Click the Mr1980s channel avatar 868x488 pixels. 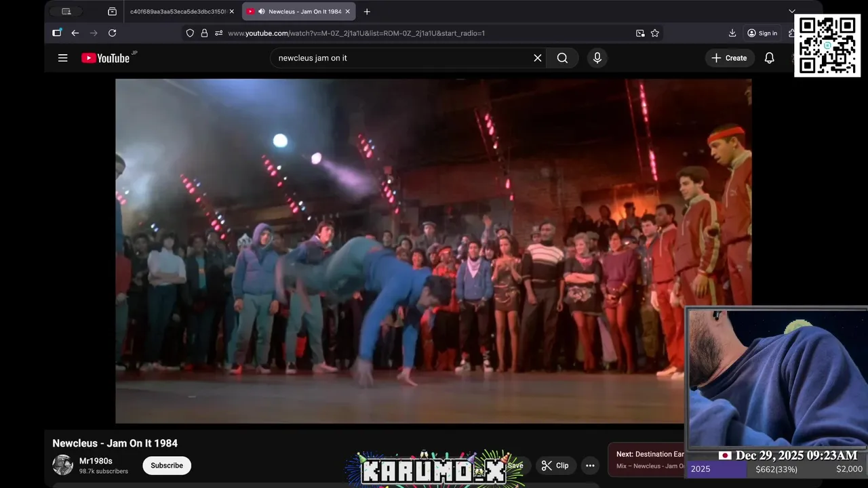[x=62, y=465]
